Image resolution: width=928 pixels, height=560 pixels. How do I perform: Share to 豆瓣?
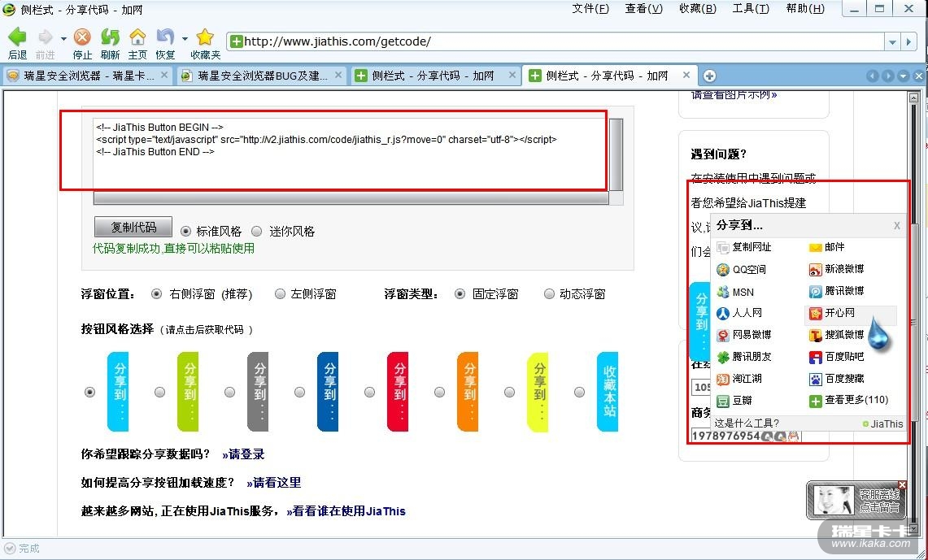(734, 401)
